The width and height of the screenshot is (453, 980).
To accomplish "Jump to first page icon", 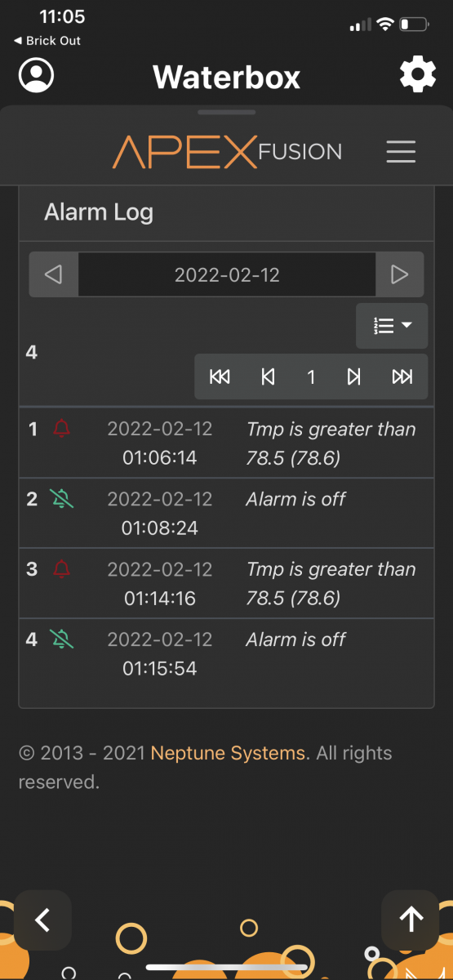I will point(220,376).
